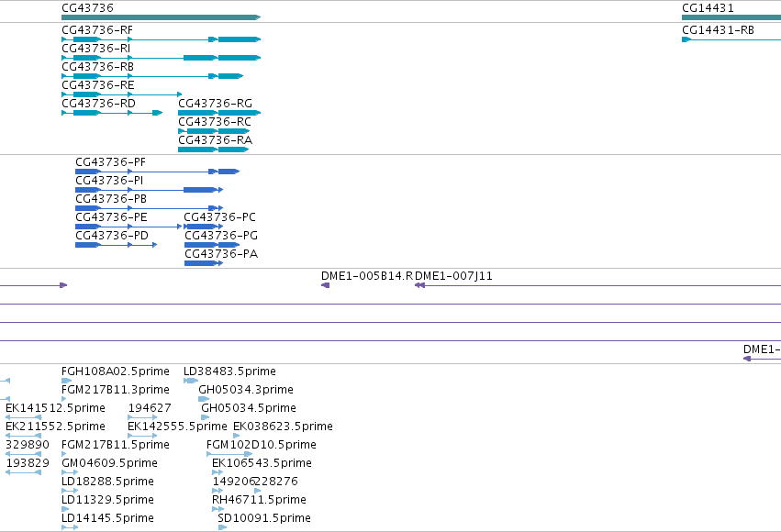Select EST EK211552.5prime
The width and height of the screenshot is (781, 532).
click(24, 437)
